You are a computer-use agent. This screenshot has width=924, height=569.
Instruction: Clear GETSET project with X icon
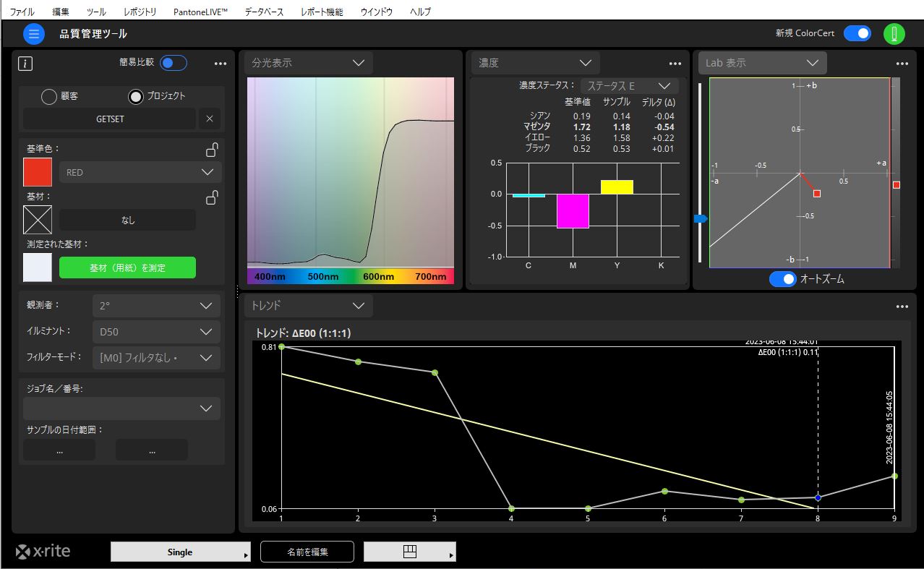(x=210, y=119)
